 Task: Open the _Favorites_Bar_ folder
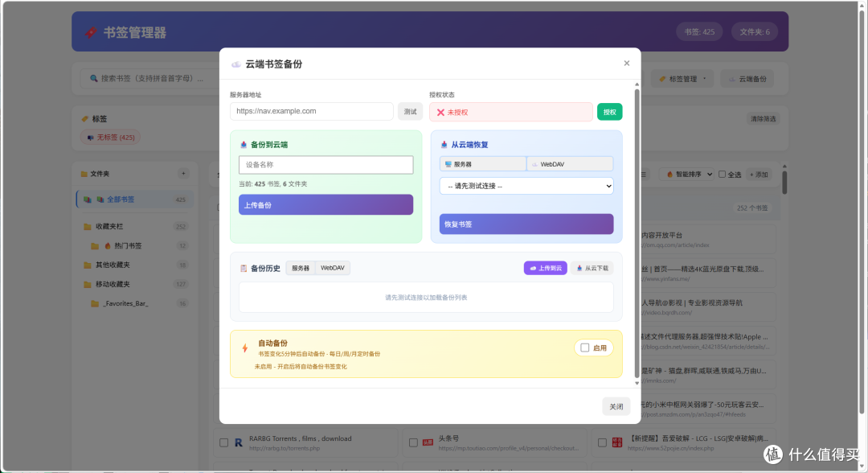(x=135, y=303)
